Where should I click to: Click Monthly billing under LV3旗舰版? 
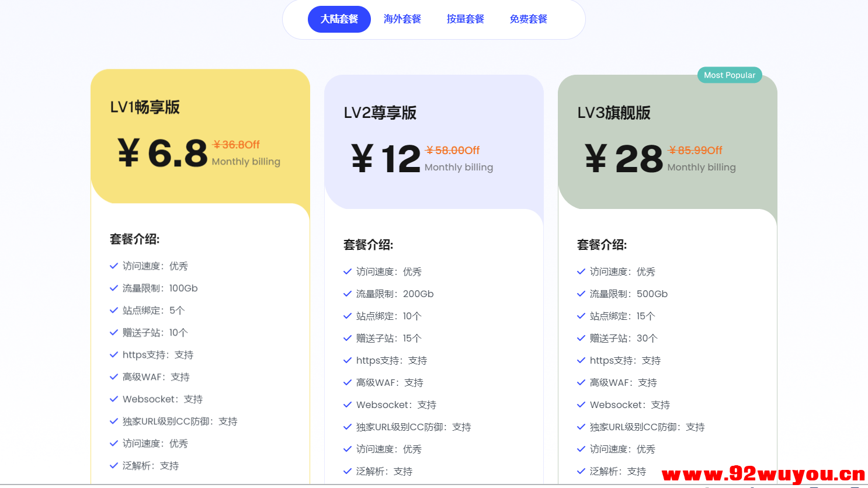pyautogui.click(x=701, y=168)
